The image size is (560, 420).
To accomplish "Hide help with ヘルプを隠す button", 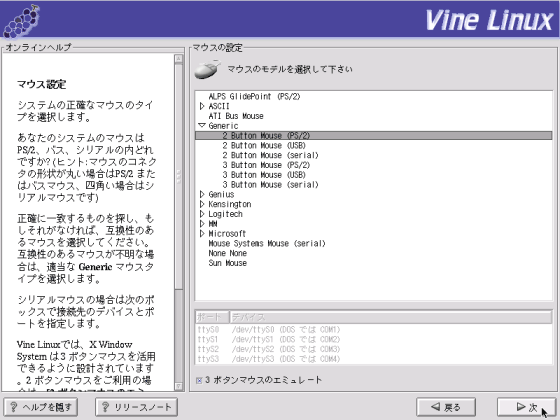I will tap(40, 407).
